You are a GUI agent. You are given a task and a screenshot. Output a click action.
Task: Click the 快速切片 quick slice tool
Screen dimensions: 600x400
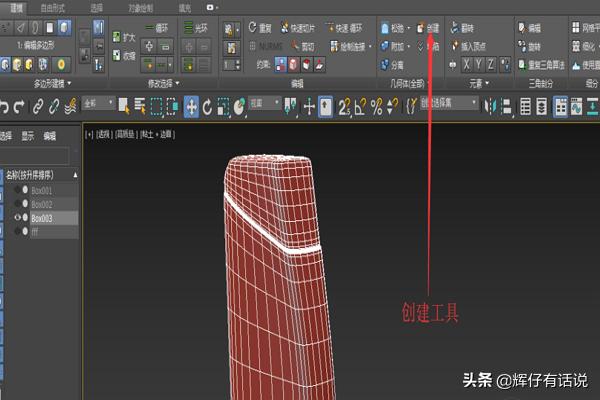click(298, 28)
